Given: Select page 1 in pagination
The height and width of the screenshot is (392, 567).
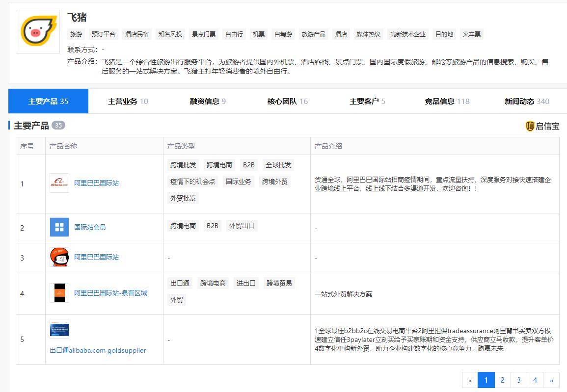Looking at the screenshot, I should coord(486,380).
